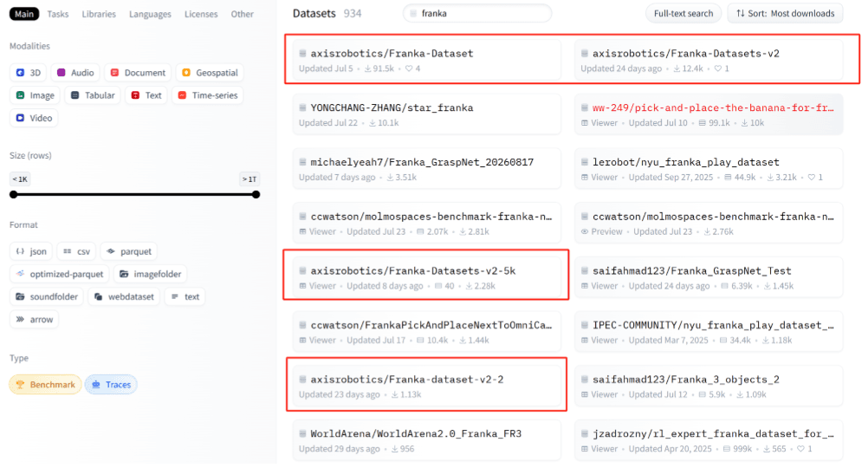Filter by parquet format
Viewport: 868px width, 468px height.
pyautogui.click(x=129, y=251)
